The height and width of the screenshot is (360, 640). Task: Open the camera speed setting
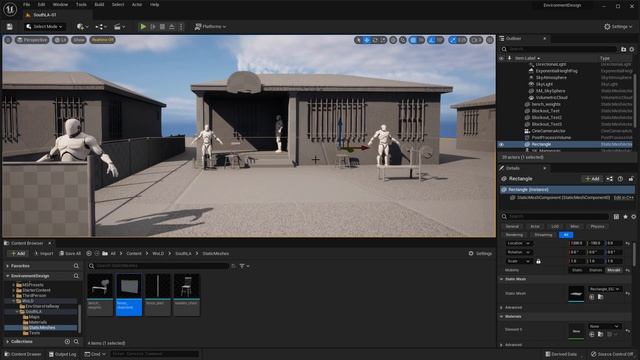pos(476,40)
